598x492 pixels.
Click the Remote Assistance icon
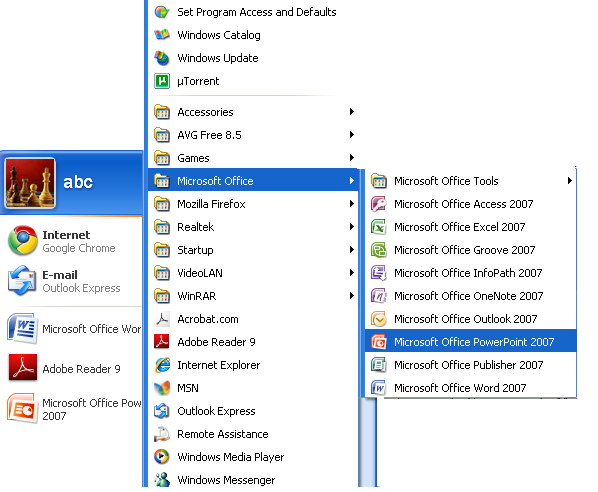tap(162, 434)
